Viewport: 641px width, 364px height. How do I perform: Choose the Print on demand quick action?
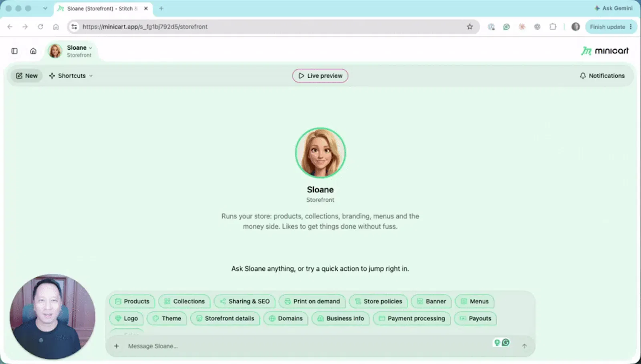[312, 301]
